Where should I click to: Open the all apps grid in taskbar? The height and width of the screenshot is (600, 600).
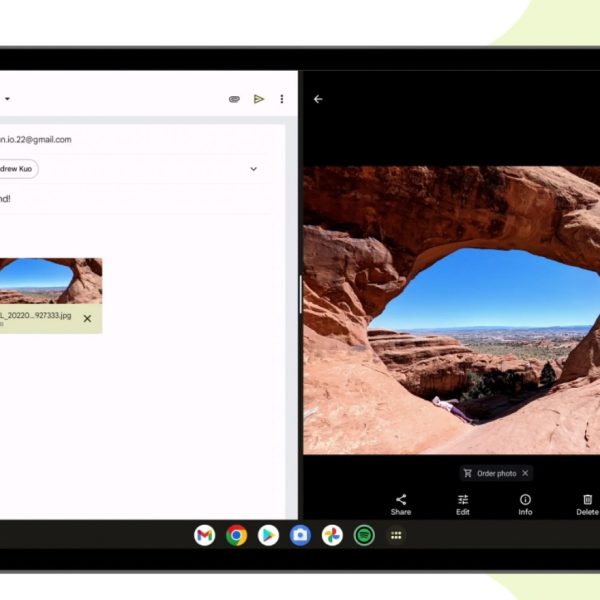[396, 535]
